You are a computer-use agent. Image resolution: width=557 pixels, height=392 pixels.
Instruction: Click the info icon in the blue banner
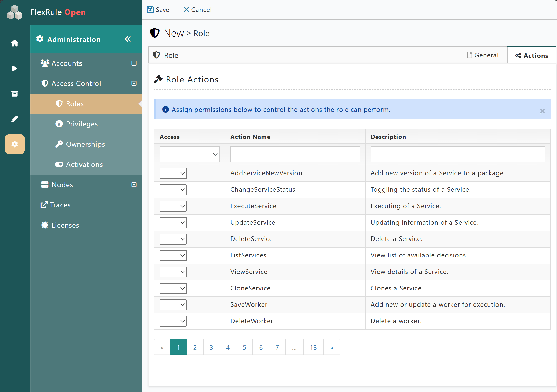point(165,109)
